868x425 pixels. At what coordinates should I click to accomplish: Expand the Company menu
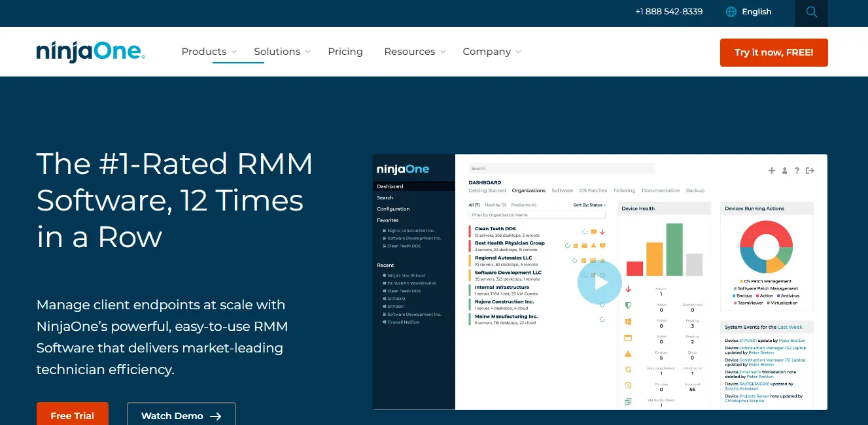492,52
